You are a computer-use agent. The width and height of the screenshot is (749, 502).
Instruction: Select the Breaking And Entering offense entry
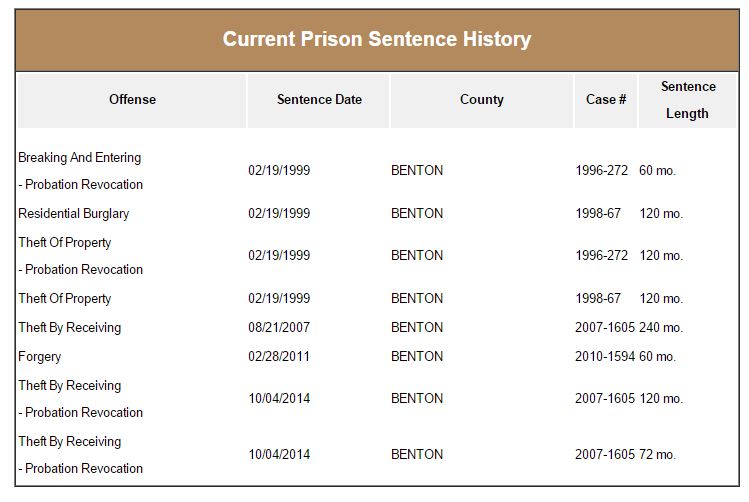click(80, 158)
